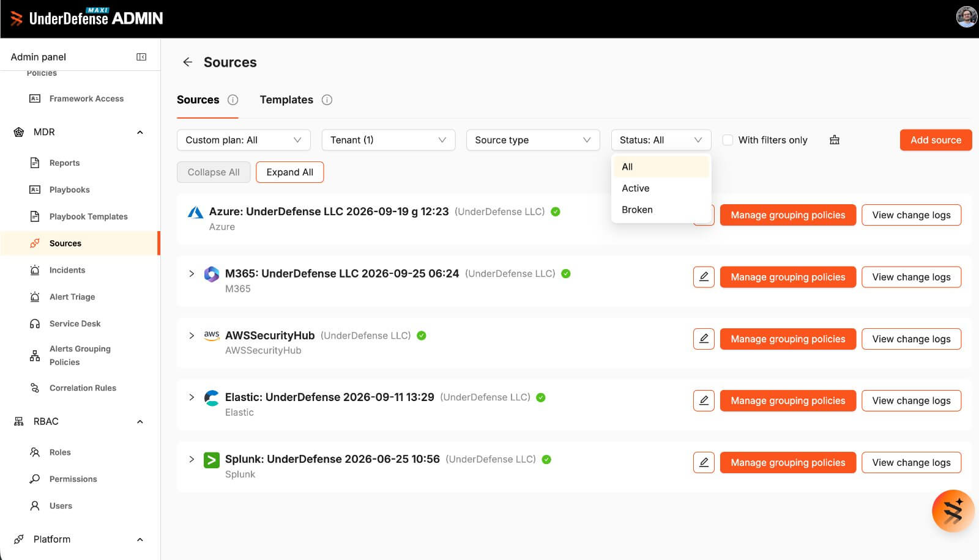Click the Splunk source green logo icon
Viewport: 979px width, 560px height.
pos(212,460)
